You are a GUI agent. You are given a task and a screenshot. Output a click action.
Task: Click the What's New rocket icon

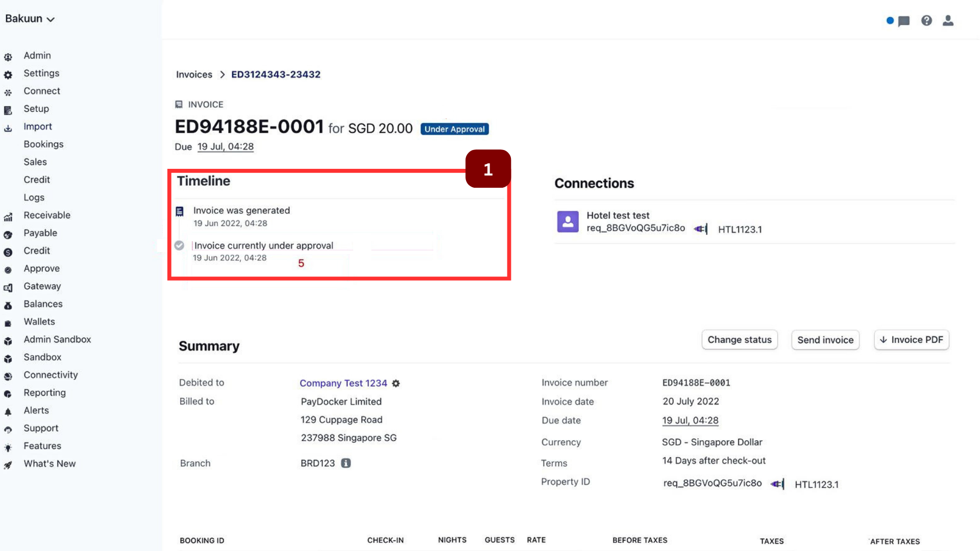pos(8,465)
